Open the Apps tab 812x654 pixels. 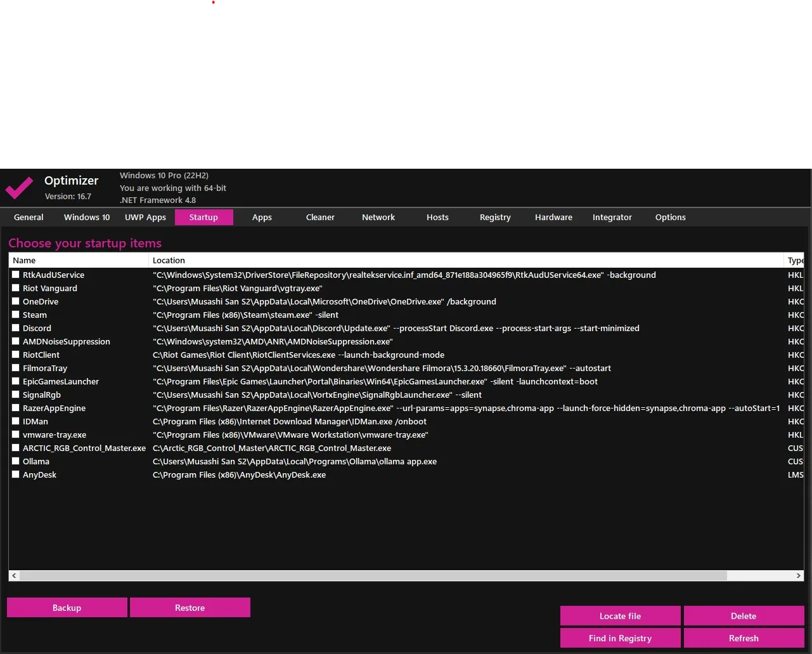(262, 217)
